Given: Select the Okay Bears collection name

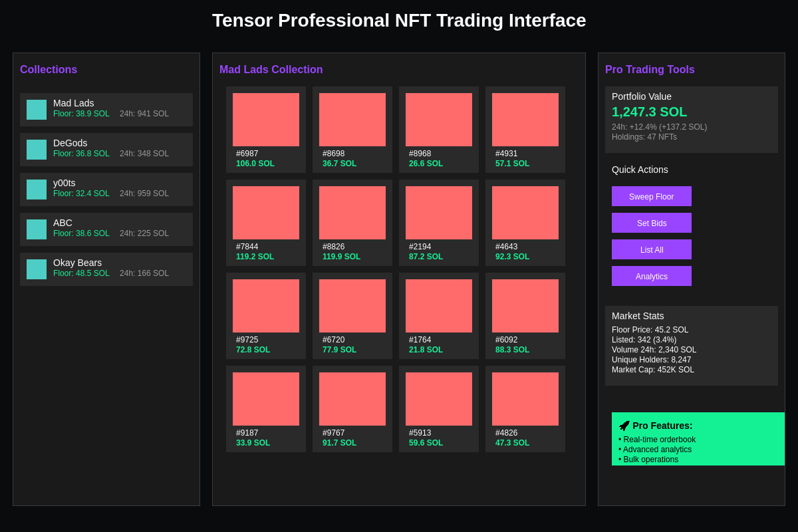Looking at the screenshot, I should click(78, 263).
